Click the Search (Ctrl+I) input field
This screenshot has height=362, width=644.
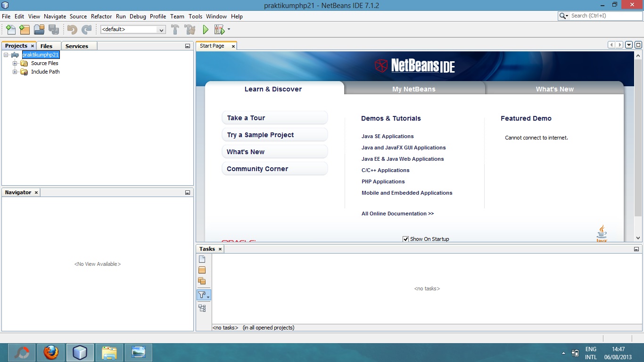coord(606,16)
